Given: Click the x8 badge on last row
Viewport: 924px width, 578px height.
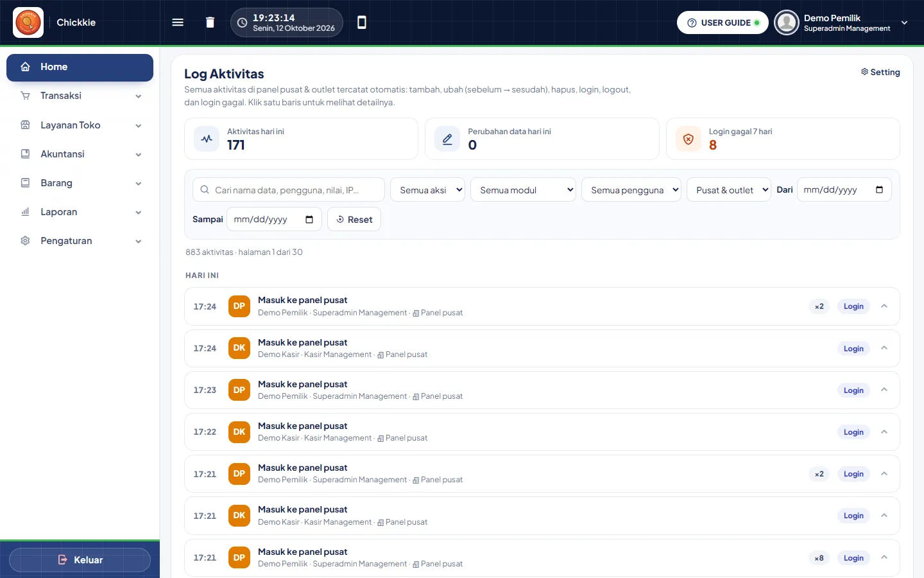Looking at the screenshot, I should [819, 558].
